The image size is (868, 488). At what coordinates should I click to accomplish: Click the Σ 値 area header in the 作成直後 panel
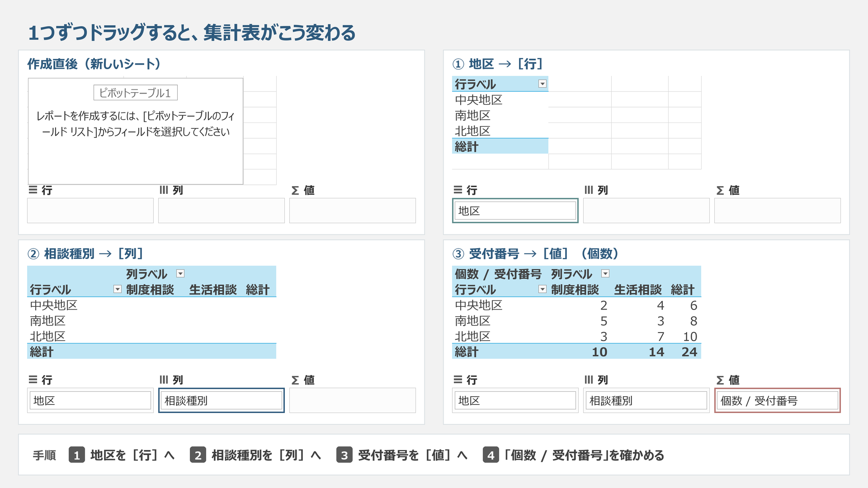pos(303,190)
